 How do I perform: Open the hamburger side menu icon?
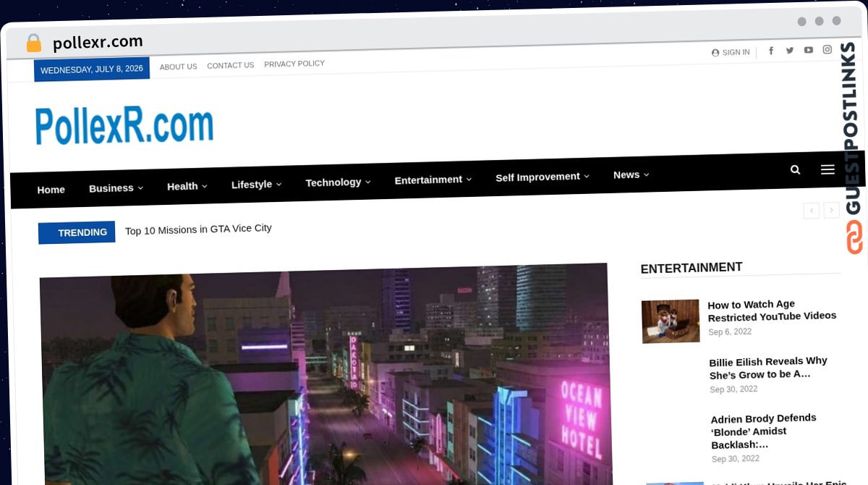pos(828,169)
